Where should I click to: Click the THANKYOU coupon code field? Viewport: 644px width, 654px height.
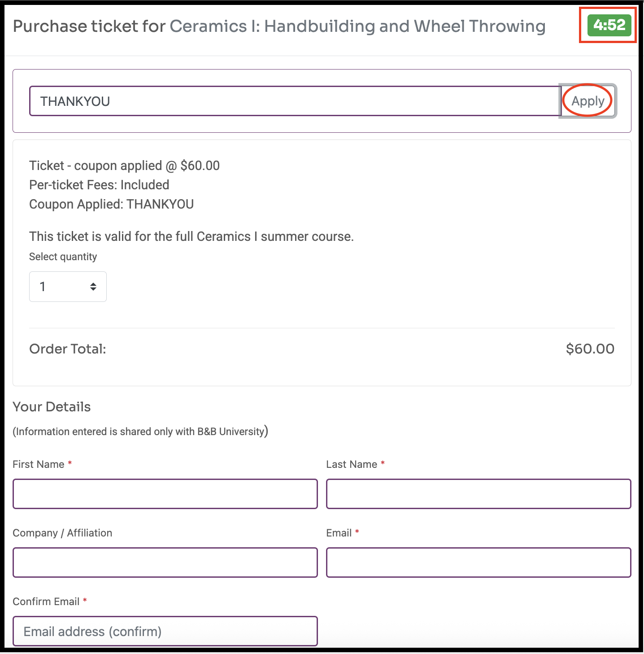click(x=295, y=101)
